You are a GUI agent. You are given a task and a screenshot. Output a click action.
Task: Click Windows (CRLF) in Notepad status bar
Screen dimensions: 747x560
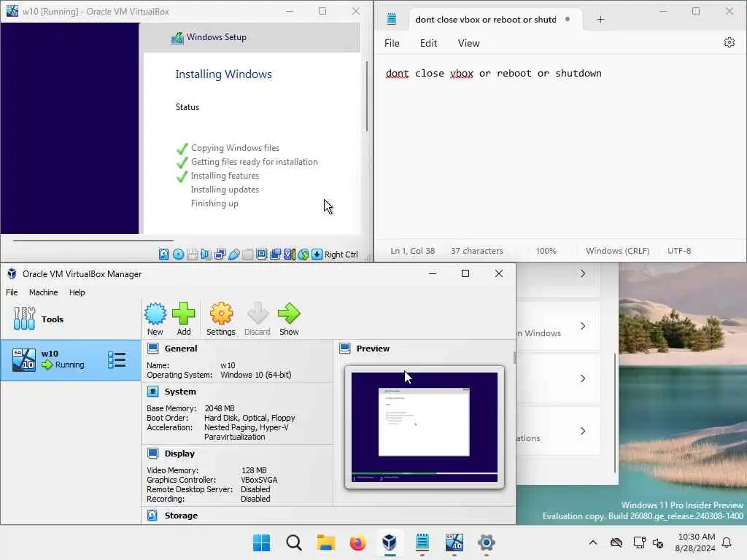617,251
